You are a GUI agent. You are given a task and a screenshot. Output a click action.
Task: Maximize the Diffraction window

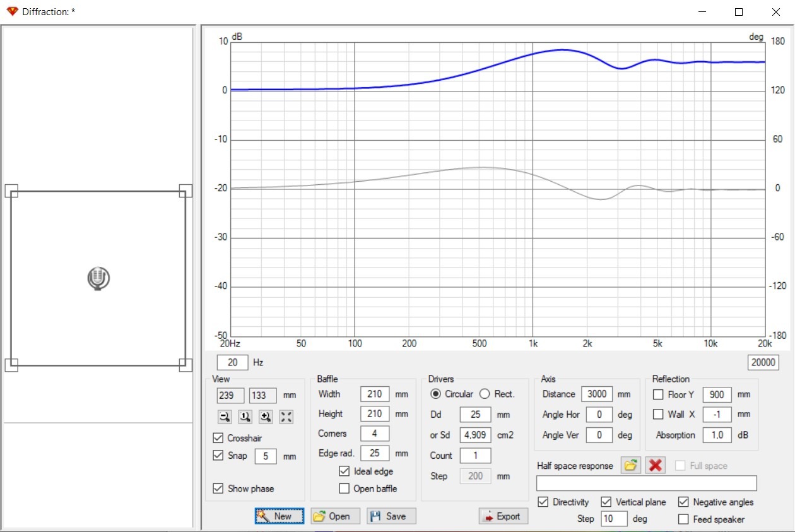point(739,12)
